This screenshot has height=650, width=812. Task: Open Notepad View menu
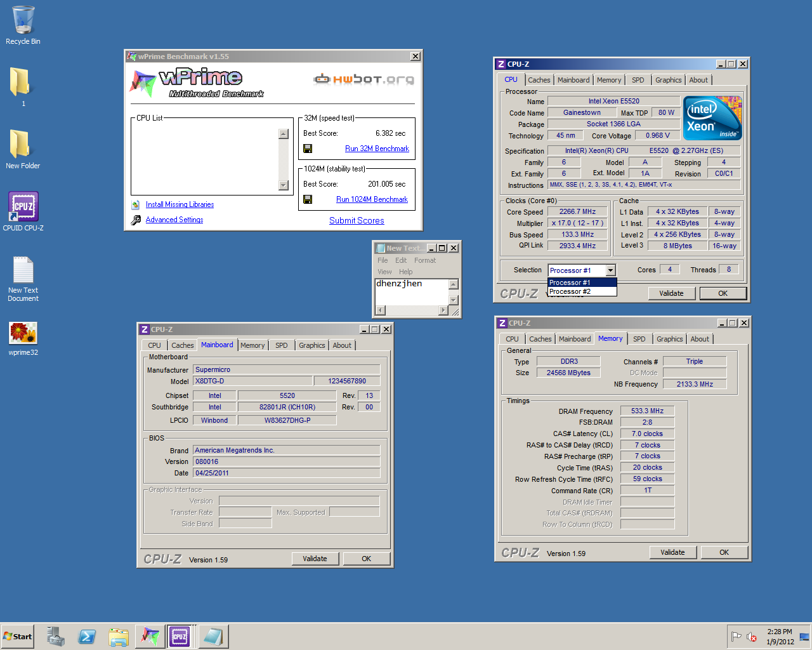[x=384, y=272]
